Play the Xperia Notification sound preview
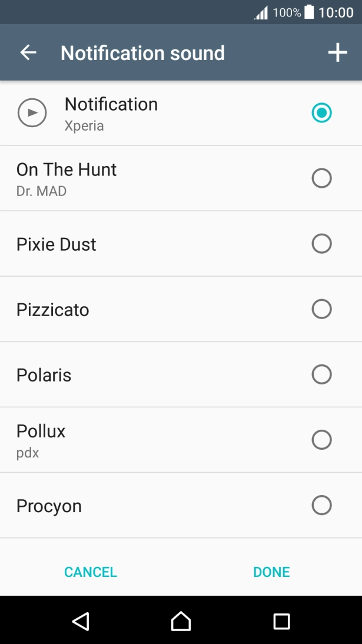362x644 pixels. click(31, 112)
